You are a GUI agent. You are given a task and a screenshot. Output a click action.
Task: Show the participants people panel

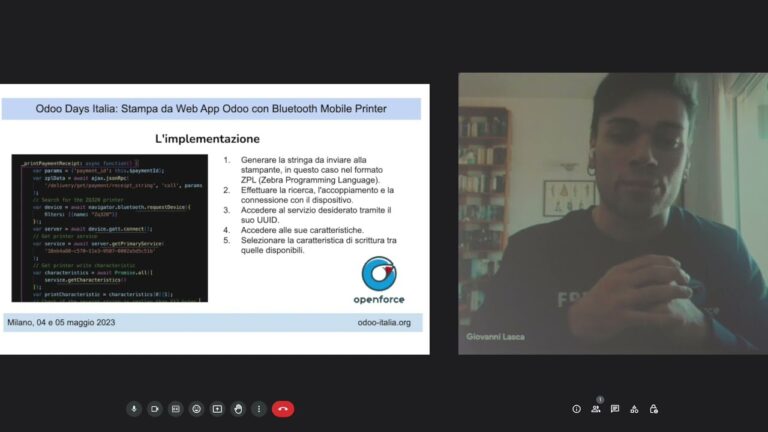pos(596,409)
